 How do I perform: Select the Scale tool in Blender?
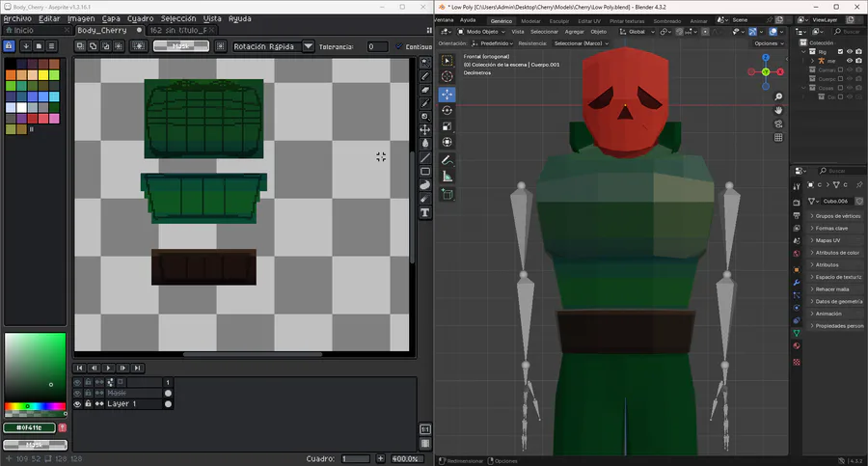click(448, 126)
